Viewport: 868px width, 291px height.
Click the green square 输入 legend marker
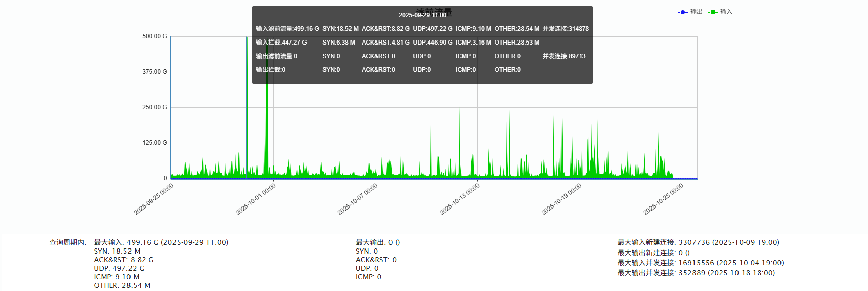tap(713, 12)
